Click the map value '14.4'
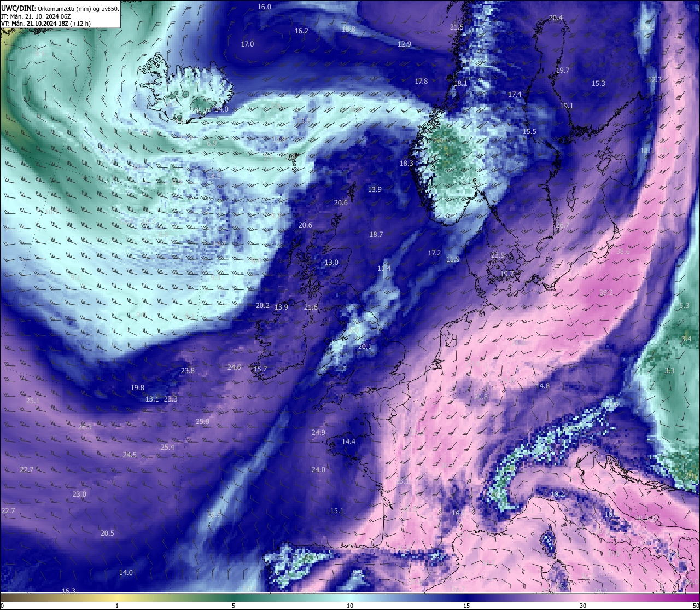Screen dimensions: 700x610 click(x=348, y=441)
